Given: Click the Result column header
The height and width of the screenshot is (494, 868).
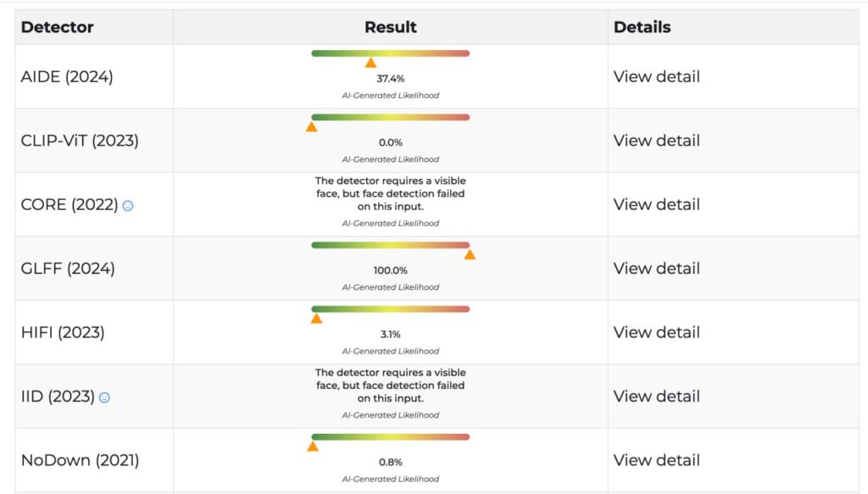Looking at the screenshot, I should (x=390, y=27).
